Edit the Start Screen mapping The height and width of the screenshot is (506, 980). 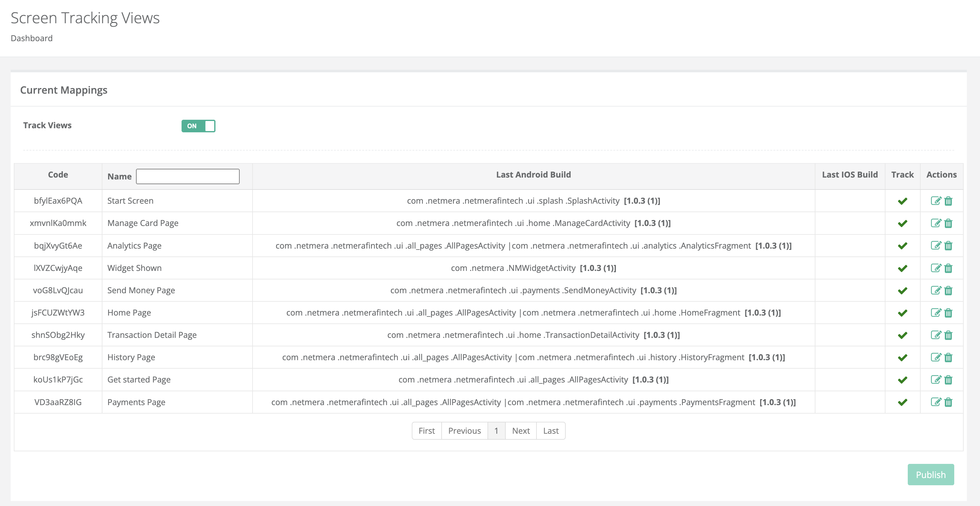(935, 201)
